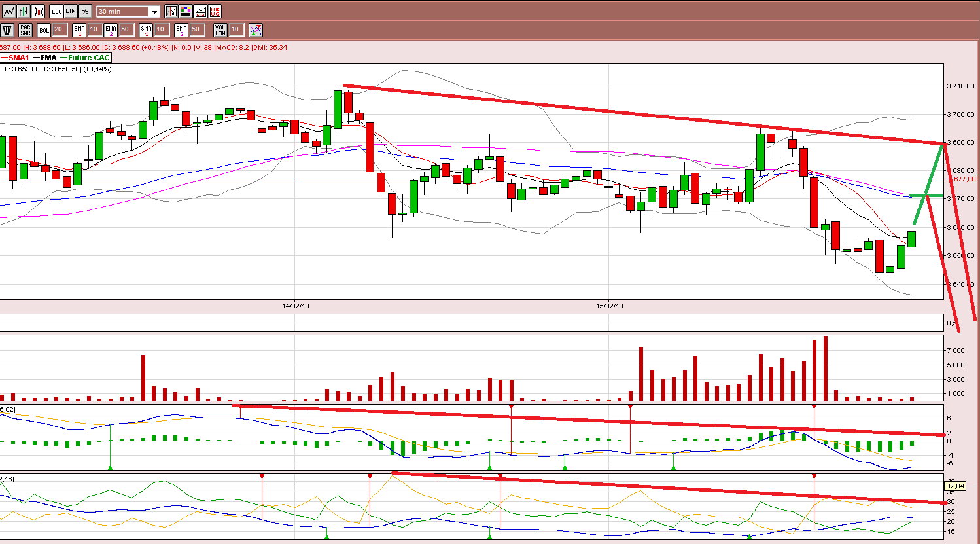The width and height of the screenshot is (980, 544).
Task: Open the chart indicator tool icon
Action: 171,11
